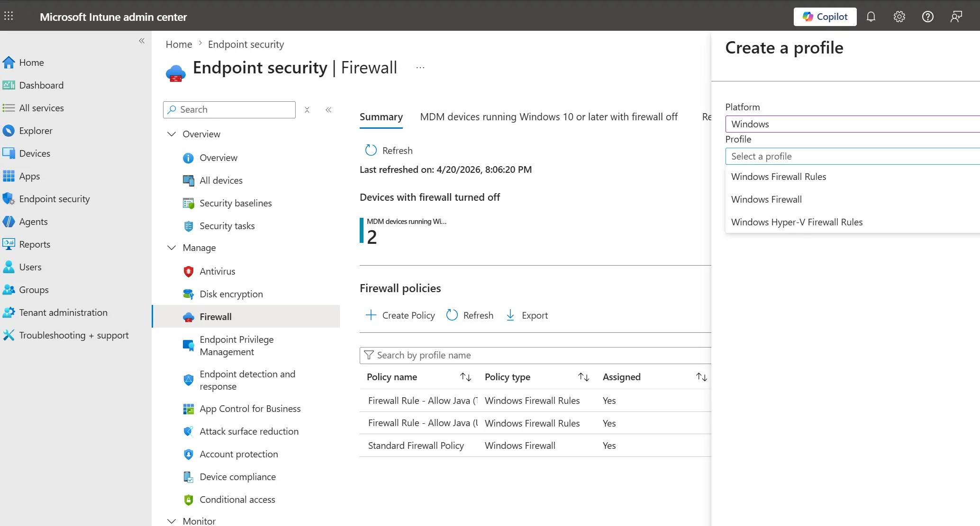Open Disk encryption from Manage
The width and height of the screenshot is (980, 526).
(231, 294)
